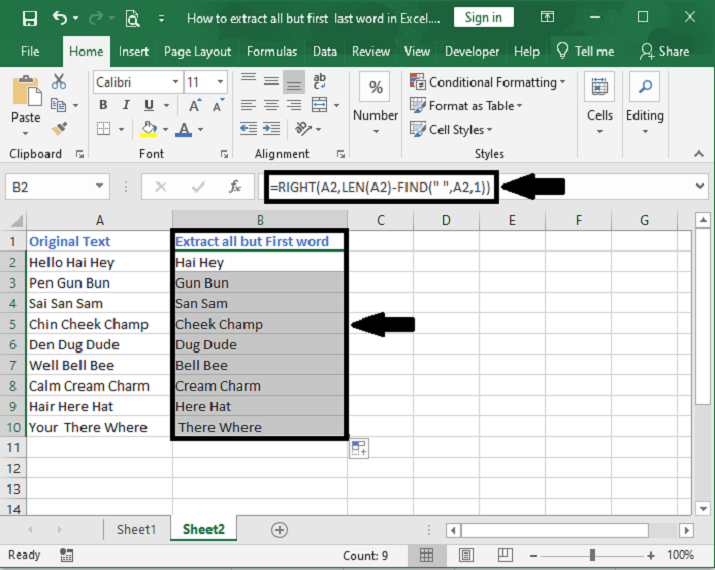
Task: Toggle Normal view in status bar
Action: click(426, 555)
